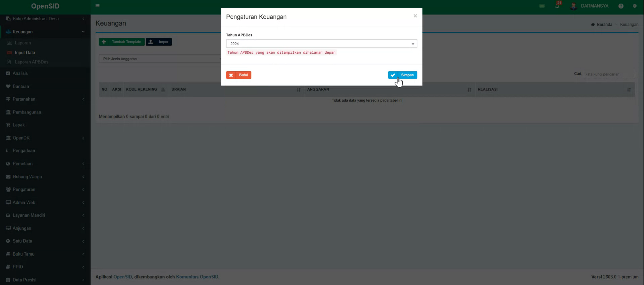644x285 pixels.
Task: Select the Laporan chart icon in sidebar
Action: coord(9,43)
